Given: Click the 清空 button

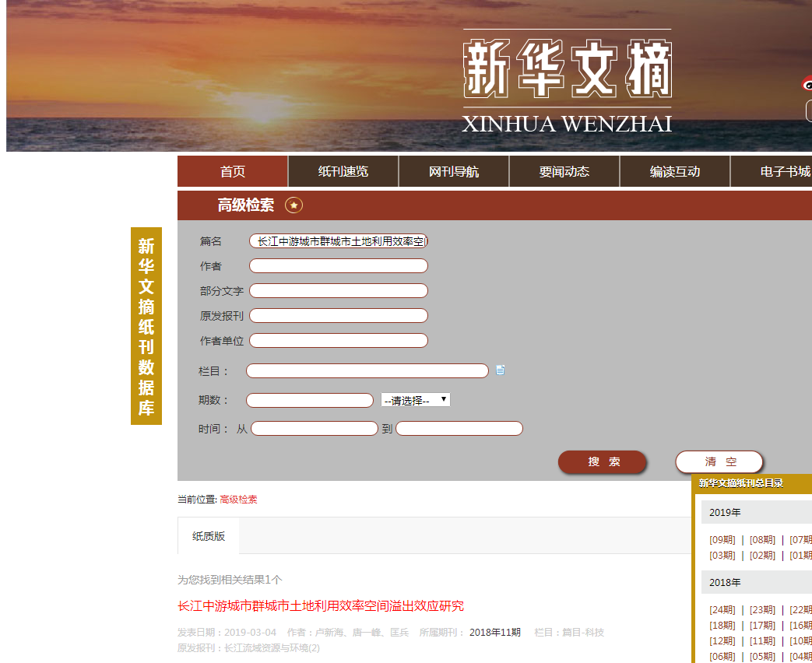Looking at the screenshot, I should (719, 461).
